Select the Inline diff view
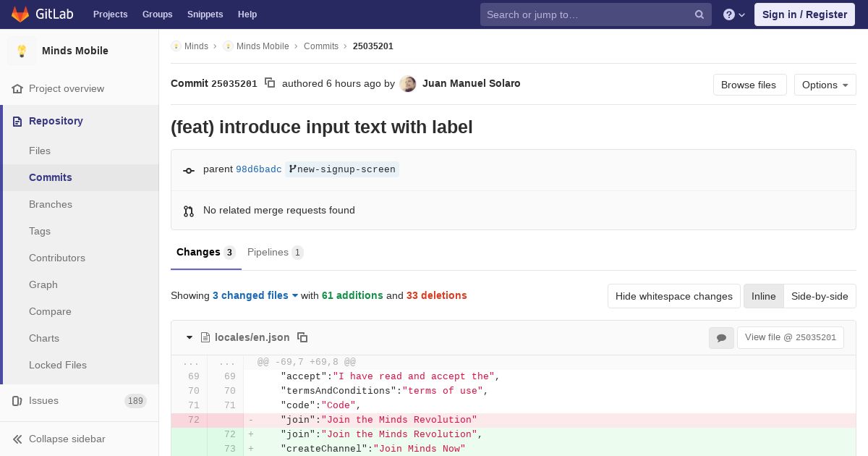Viewport: 868px width, 456px height. point(763,296)
